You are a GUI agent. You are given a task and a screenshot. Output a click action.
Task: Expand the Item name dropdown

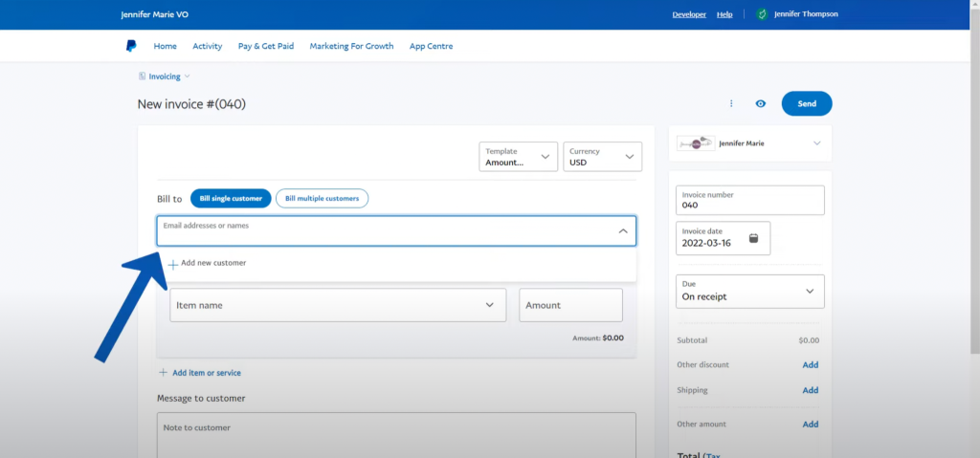tap(338, 305)
